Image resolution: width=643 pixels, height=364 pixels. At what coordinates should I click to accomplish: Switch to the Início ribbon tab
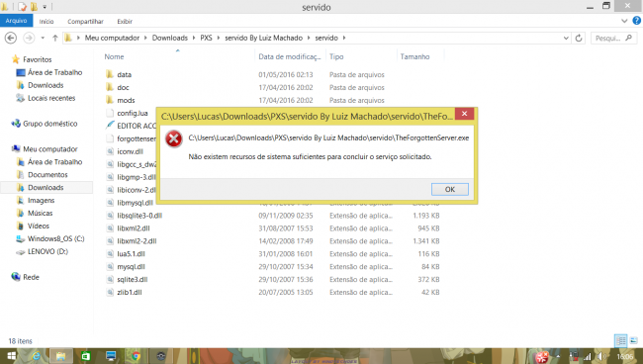pyautogui.click(x=46, y=22)
